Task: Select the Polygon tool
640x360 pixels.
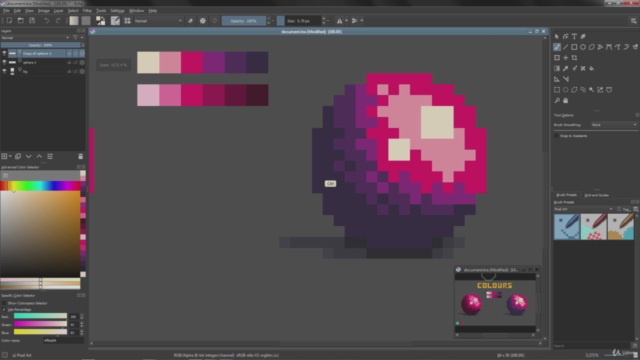Action: tap(591, 47)
